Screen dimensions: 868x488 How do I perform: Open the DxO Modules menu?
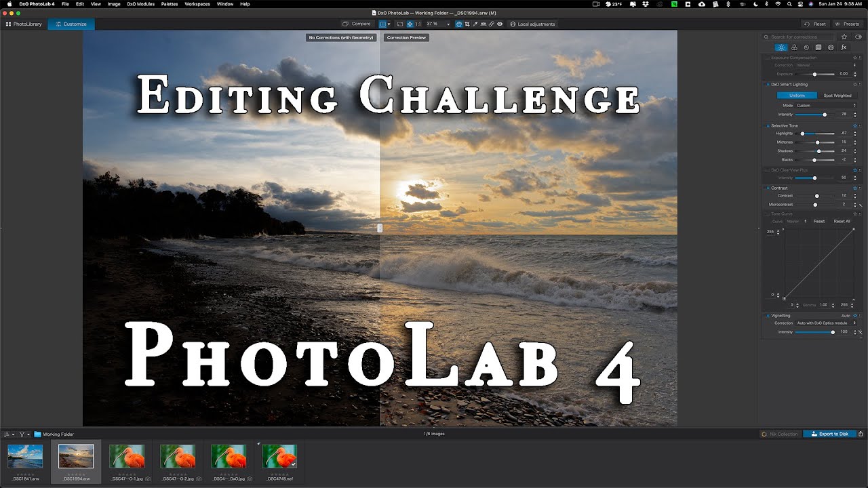141,4
